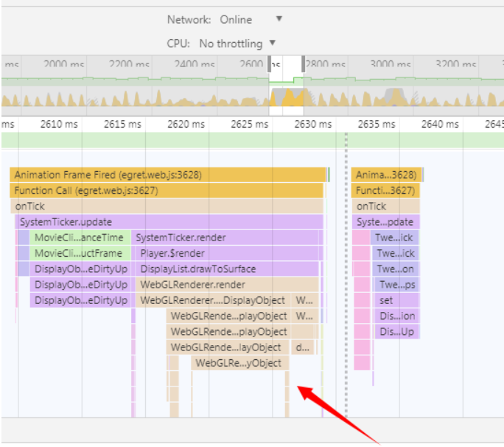Select the Function Call (egret.web.js:3627) bar
504x447 pixels.
167,190
